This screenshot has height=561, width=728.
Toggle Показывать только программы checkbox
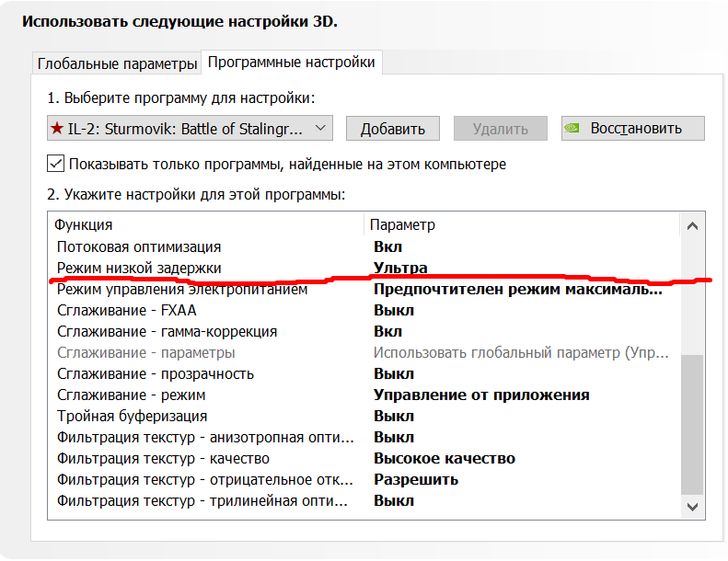pos(56,164)
